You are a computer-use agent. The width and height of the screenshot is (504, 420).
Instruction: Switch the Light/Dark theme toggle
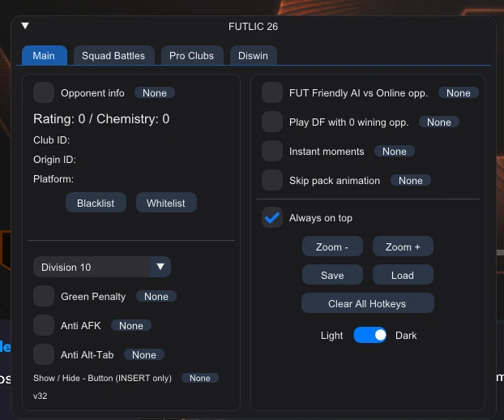tap(369, 335)
